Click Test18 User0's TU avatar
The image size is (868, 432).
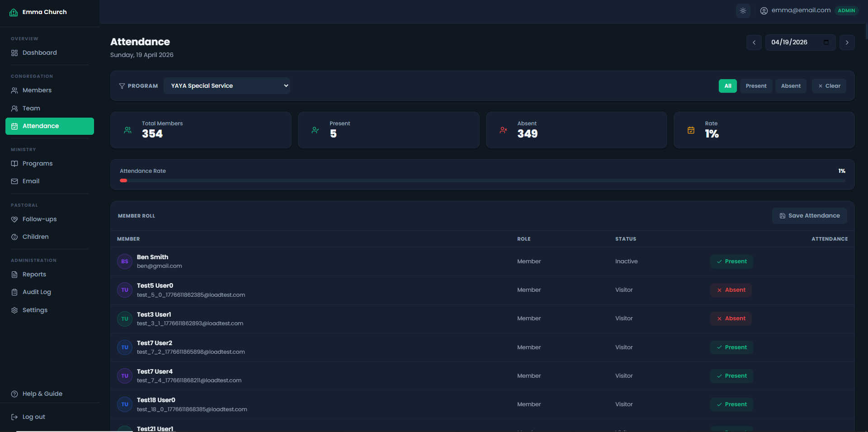coord(125,404)
